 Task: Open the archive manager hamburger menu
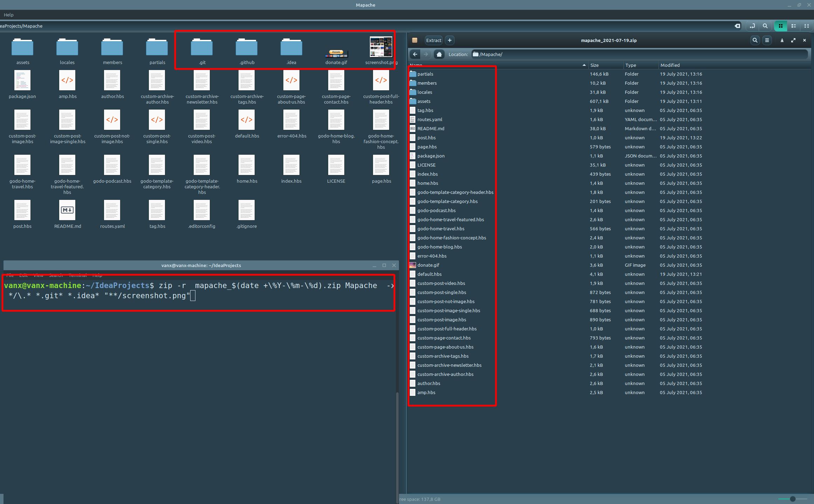(x=767, y=40)
